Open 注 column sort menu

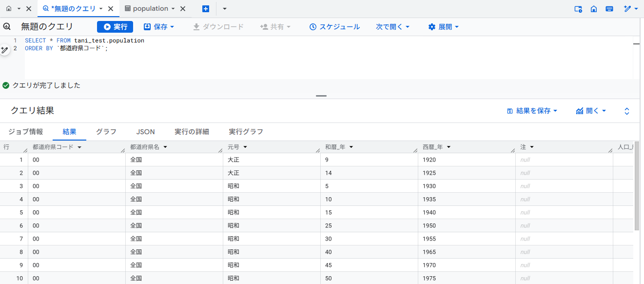(x=532, y=147)
